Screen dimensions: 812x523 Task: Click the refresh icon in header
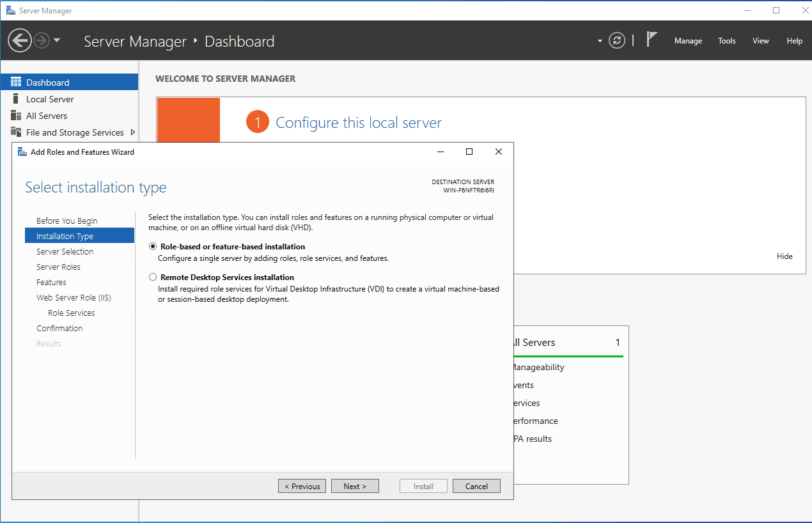[616, 41]
